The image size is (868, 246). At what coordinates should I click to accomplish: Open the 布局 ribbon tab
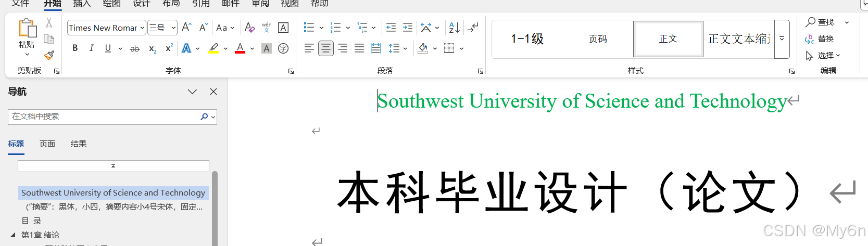click(x=171, y=4)
